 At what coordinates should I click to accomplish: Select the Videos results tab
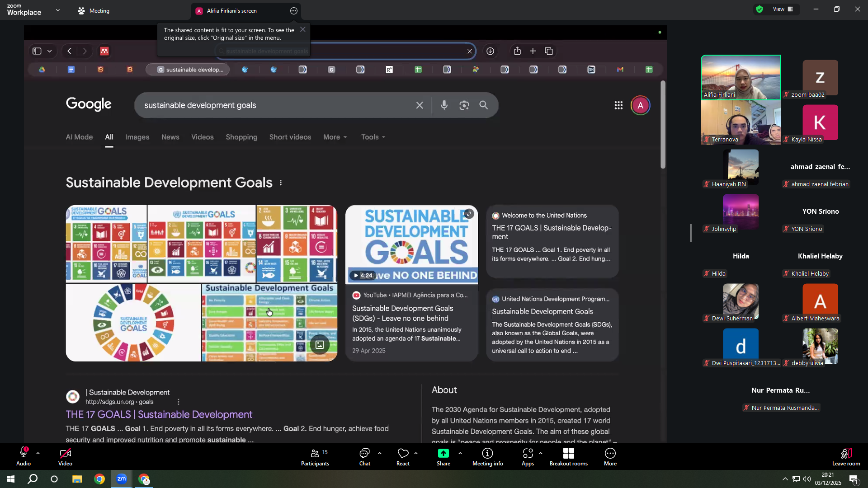(x=202, y=137)
